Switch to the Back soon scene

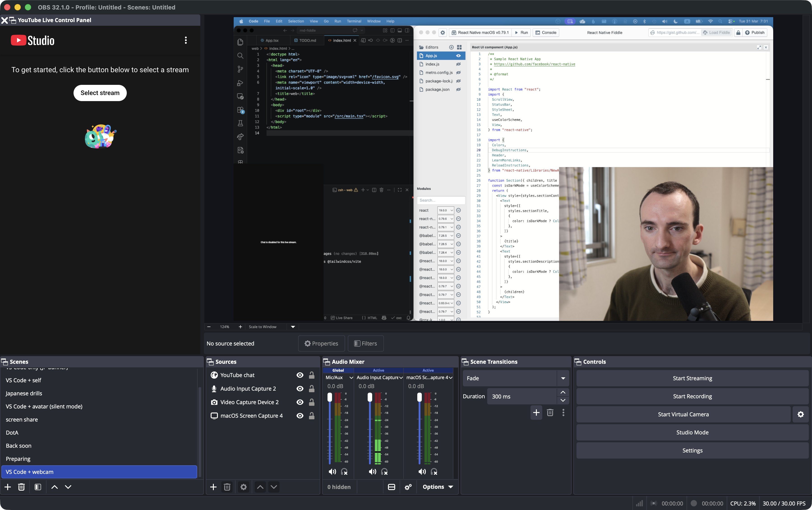pyautogui.click(x=99, y=446)
